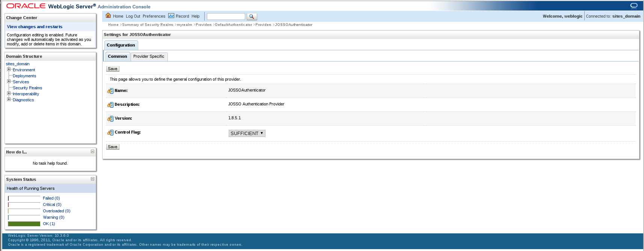644x251 pixels.
Task: Open Help in the toolbar
Action: 196,16
